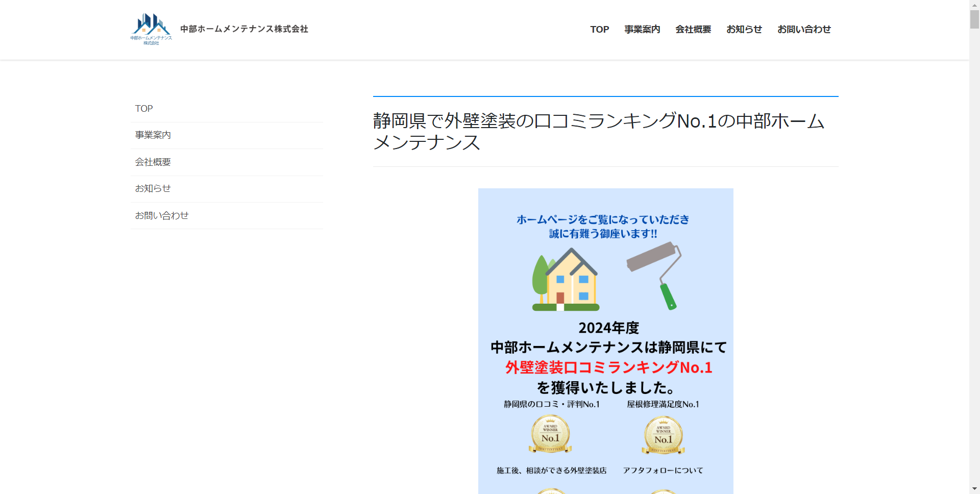Click the banner line を獲得いたしました。
Screen dimensions: 980x494
click(606, 388)
